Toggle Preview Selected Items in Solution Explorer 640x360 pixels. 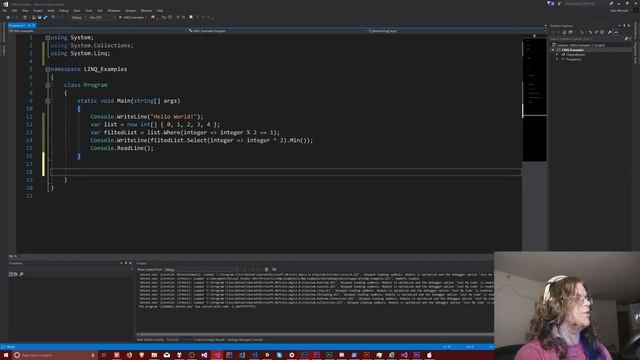pyautogui.click(x=616, y=32)
